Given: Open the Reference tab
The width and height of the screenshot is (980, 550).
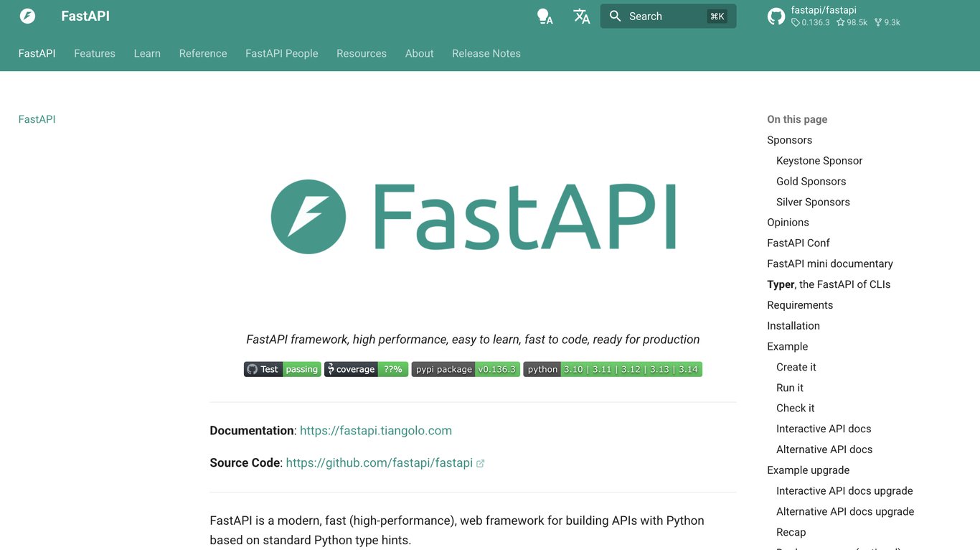Looking at the screenshot, I should 203,53.
